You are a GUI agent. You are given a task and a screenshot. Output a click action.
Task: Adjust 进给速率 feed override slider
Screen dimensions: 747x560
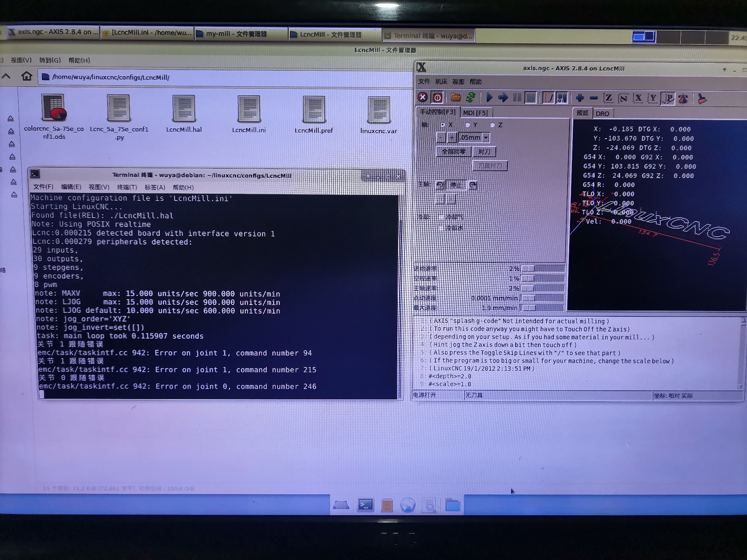(x=542, y=268)
